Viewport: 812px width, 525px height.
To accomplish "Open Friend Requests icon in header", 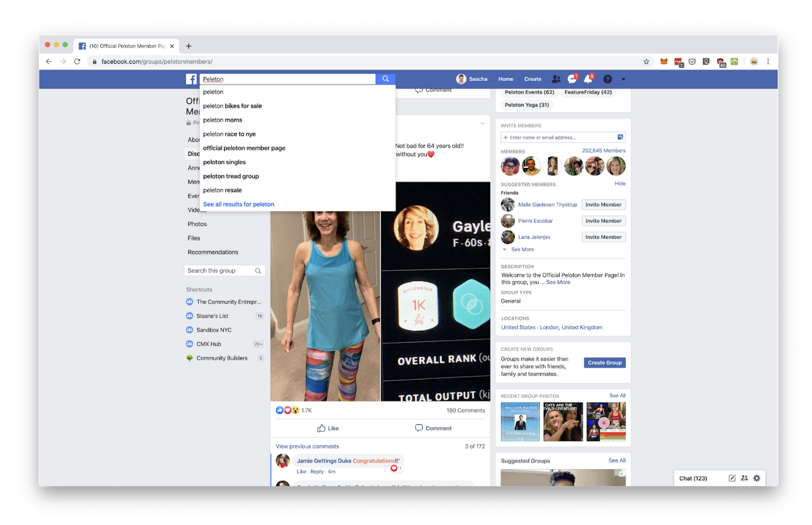I will pyautogui.click(x=556, y=79).
